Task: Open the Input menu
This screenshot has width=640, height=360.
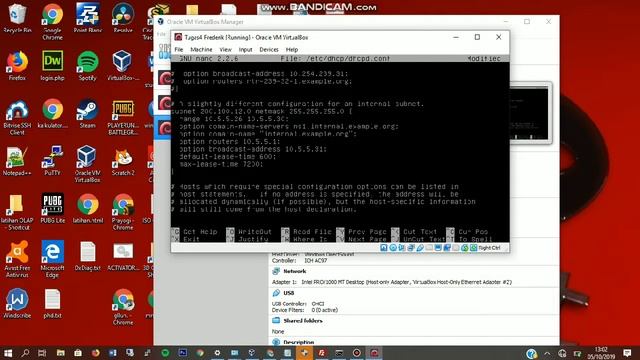Action: point(245,49)
